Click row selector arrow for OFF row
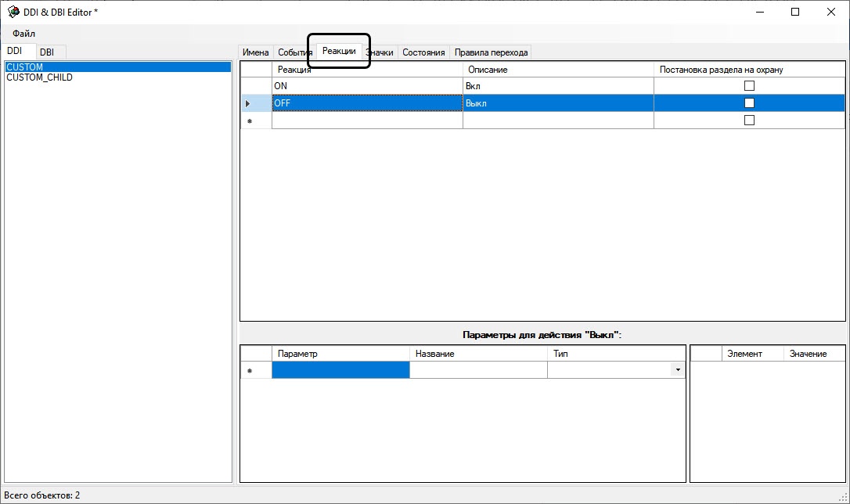Viewport: 850px width, 504px height. [248, 103]
